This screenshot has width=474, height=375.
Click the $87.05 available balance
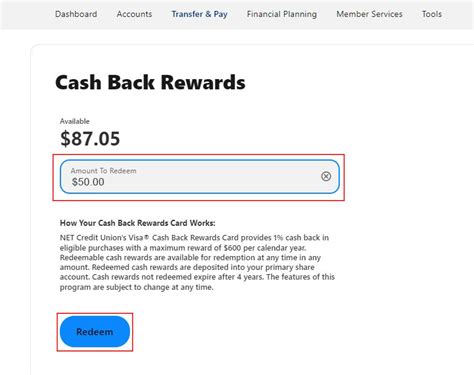[x=90, y=138]
